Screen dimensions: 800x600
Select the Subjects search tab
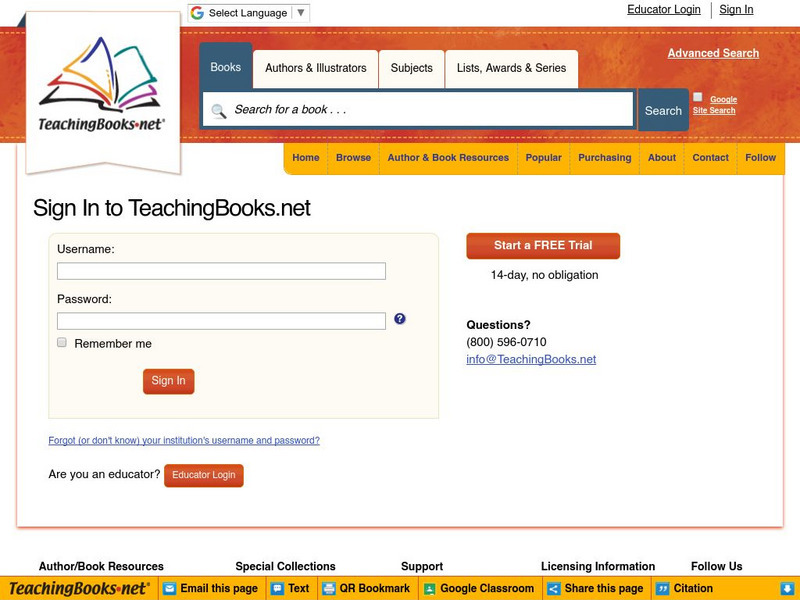point(411,69)
